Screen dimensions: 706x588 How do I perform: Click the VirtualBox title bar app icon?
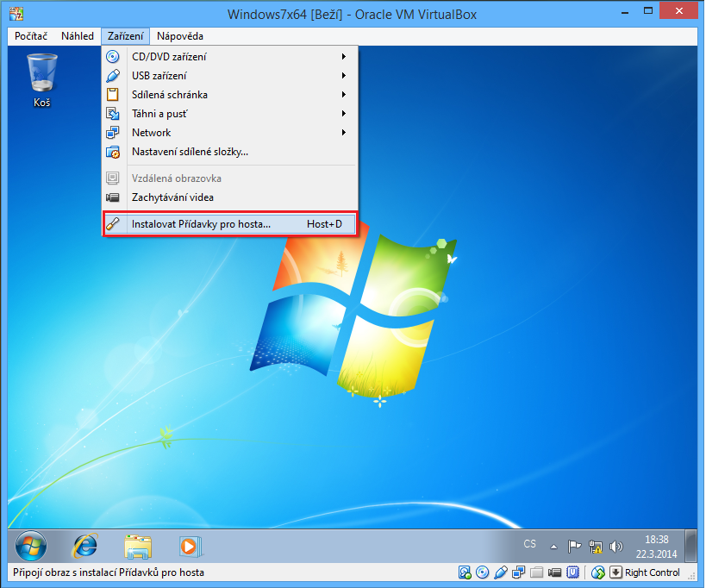click(x=16, y=14)
